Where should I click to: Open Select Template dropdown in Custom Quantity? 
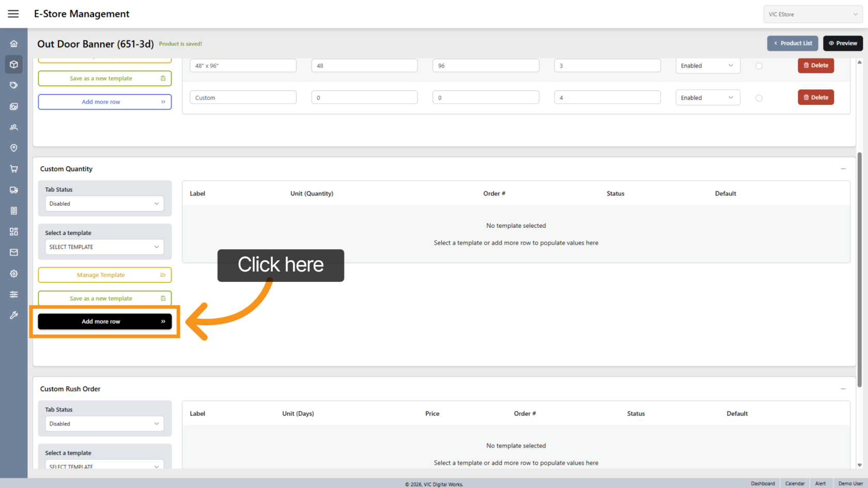pos(104,247)
